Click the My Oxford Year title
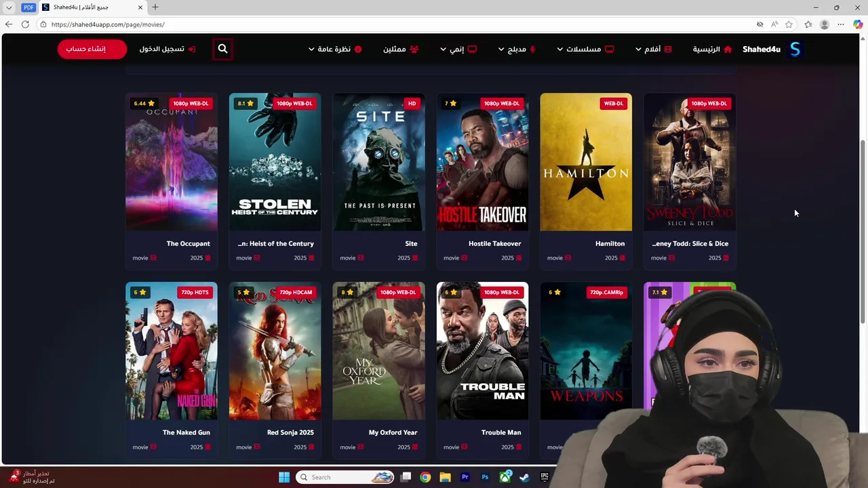The height and width of the screenshot is (488, 868). [393, 432]
